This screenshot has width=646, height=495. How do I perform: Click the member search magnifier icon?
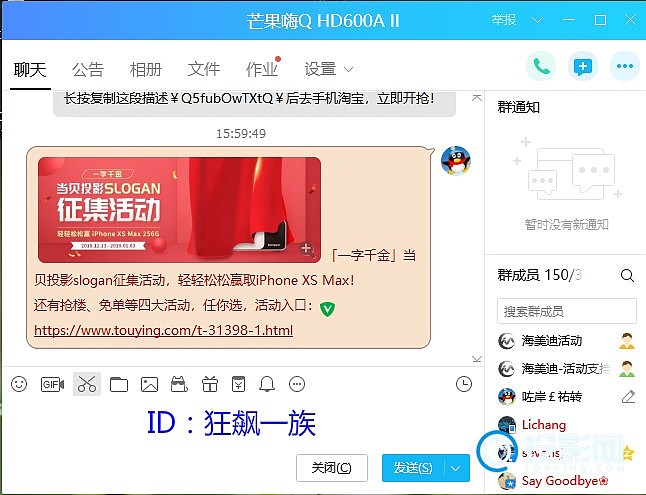[x=627, y=275]
